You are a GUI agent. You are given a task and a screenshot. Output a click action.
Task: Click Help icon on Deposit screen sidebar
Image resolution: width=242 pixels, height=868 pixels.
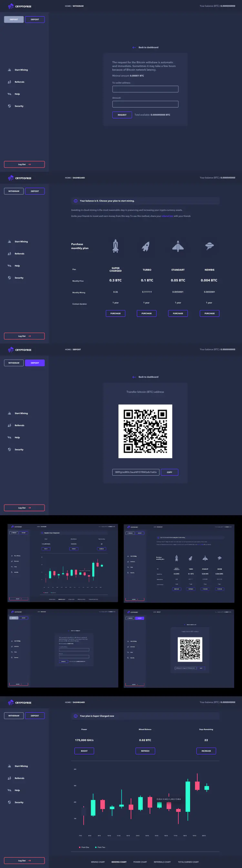[9, 437]
